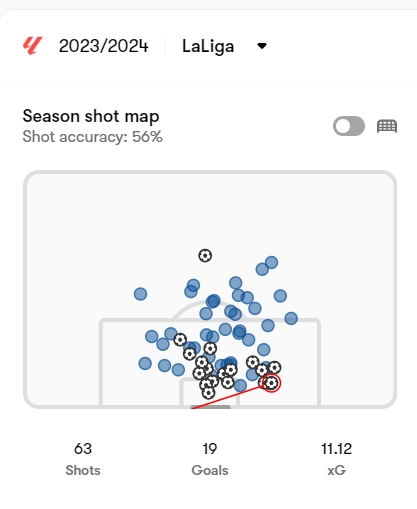Click the 19 Goals stat

[x=210, y=459]
